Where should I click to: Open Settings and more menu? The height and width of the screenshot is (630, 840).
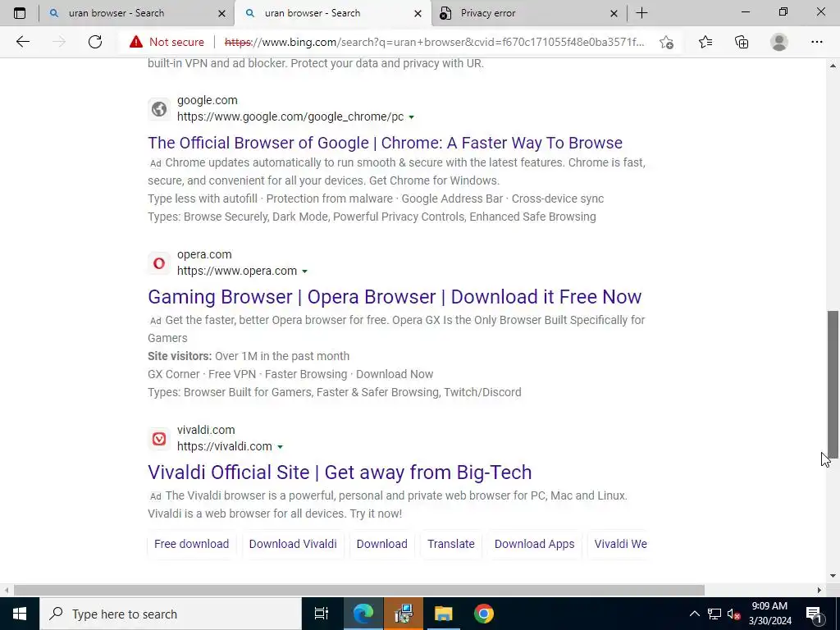click(x=816, y=42)
